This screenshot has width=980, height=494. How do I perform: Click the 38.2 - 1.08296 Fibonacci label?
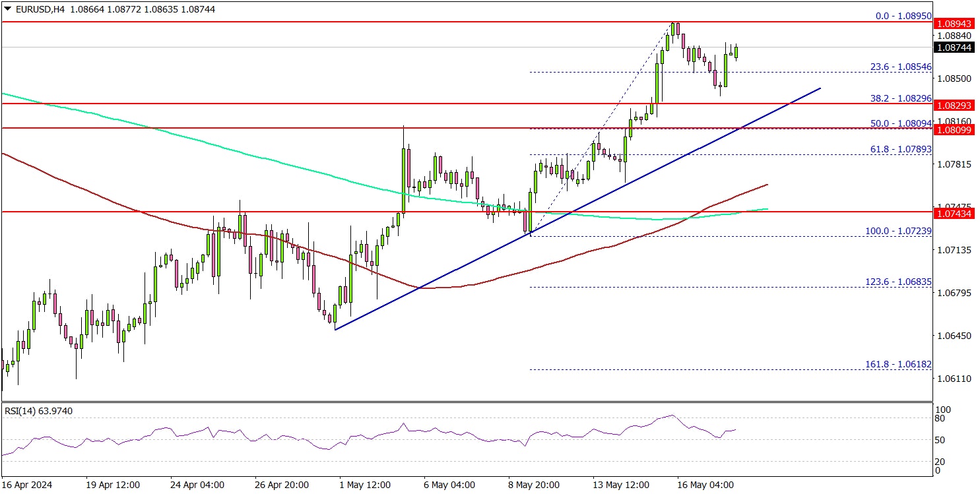[898, 98]
